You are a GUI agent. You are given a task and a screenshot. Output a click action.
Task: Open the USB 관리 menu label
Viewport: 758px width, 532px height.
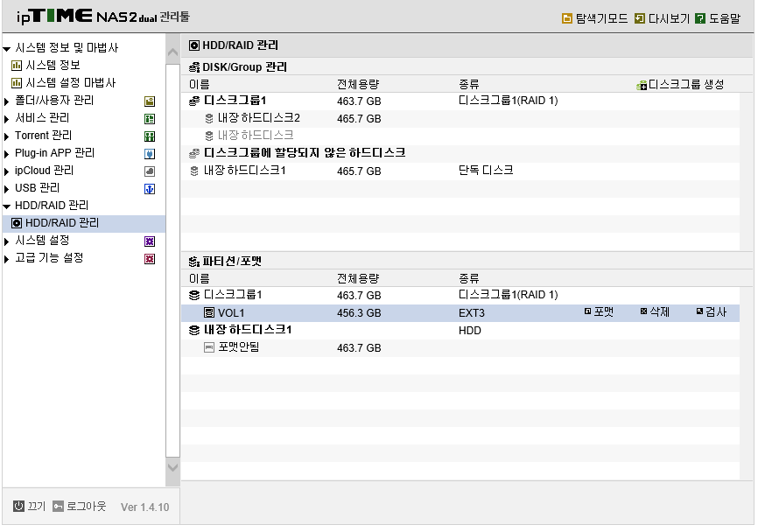38,188
